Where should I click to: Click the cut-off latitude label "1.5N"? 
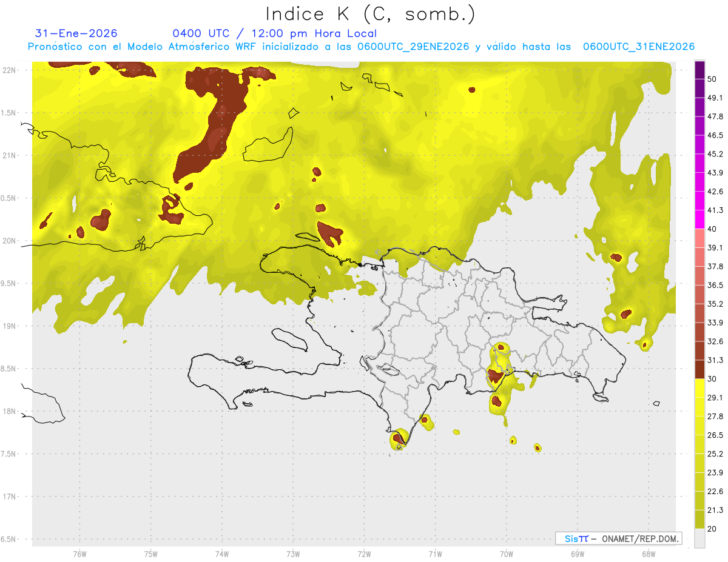(8, 113)
